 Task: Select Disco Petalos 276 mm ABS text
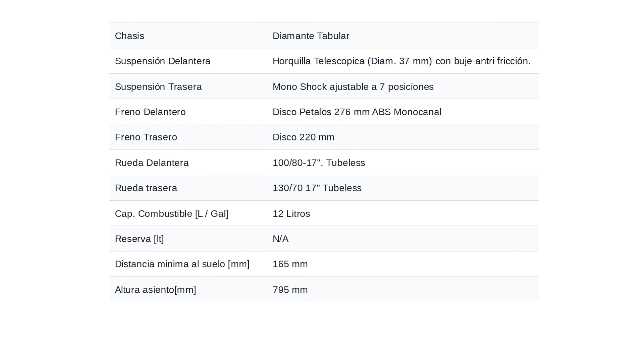[357, 112]
